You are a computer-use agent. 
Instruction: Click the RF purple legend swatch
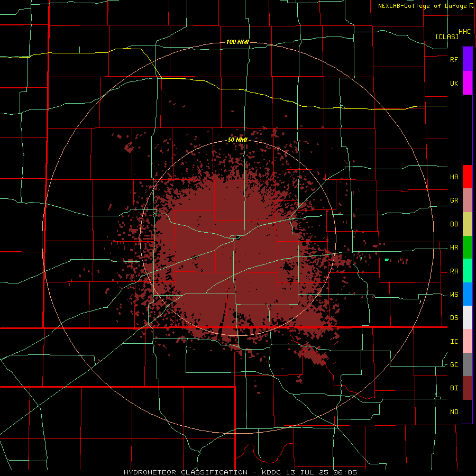tap(467, 59)
